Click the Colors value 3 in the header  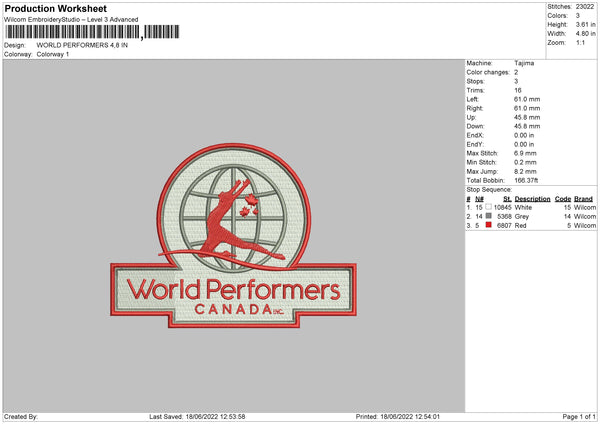click(578, 16)
